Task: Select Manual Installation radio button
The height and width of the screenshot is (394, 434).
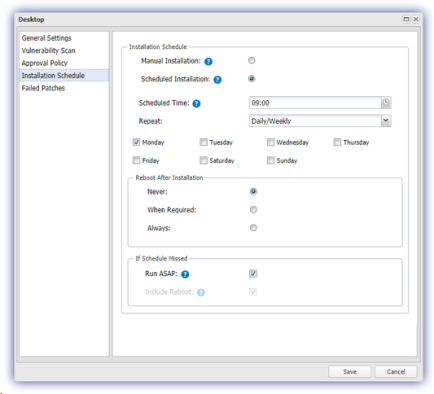Action: 252,61
